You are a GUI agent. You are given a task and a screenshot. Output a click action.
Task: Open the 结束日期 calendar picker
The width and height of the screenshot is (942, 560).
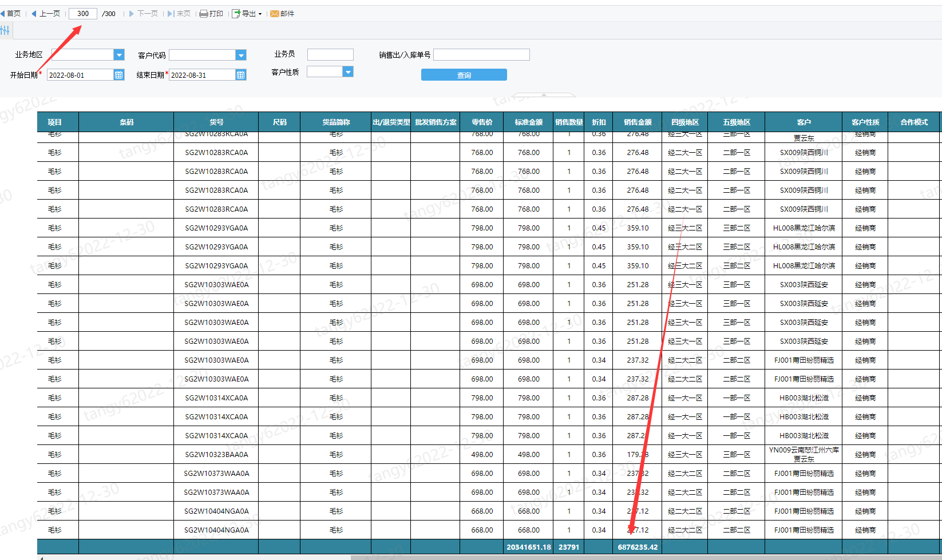(241, 75)
